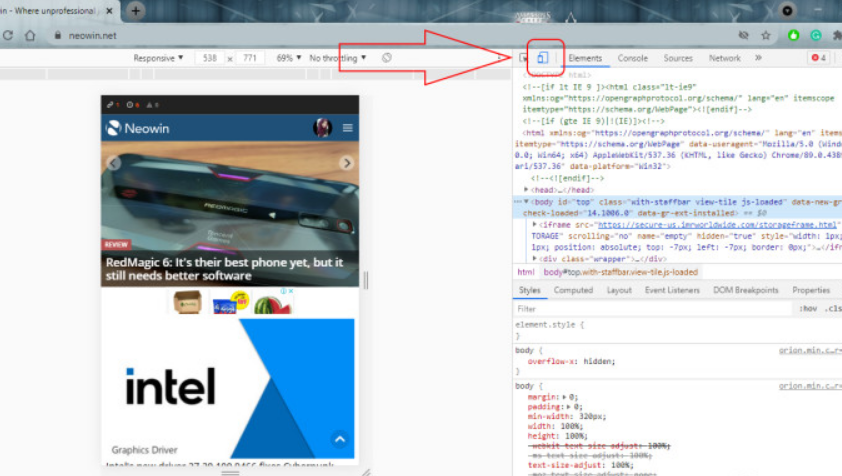
Task: Open the green circular extension icon
Action: 793,35
